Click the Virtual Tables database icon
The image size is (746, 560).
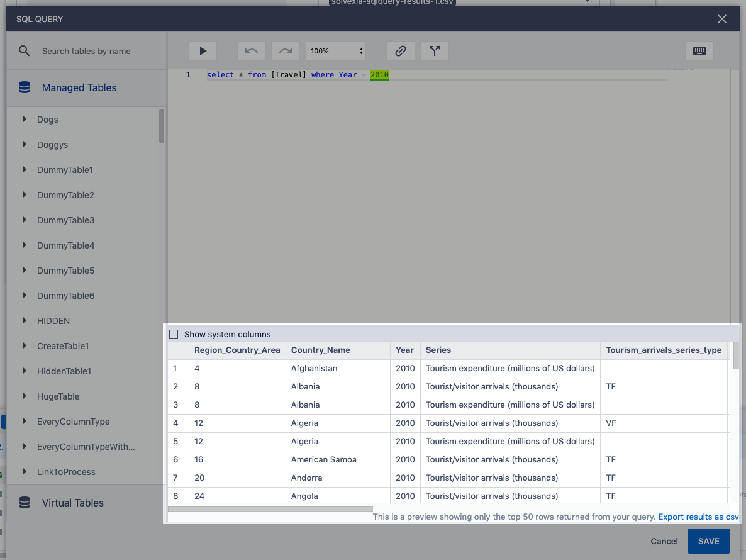point(25,503)
